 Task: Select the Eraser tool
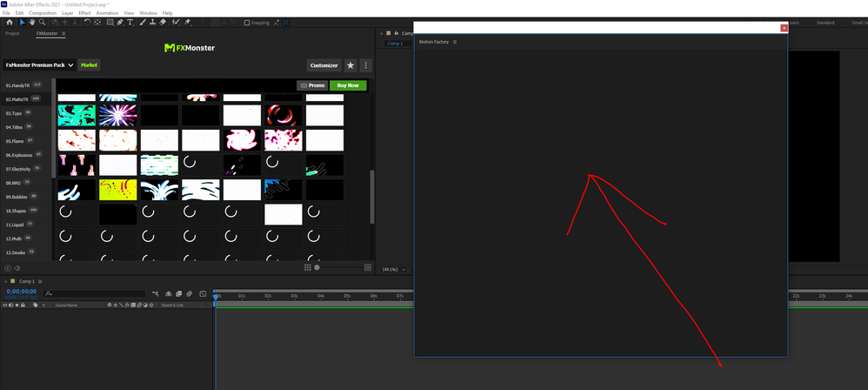pos(162,22)
